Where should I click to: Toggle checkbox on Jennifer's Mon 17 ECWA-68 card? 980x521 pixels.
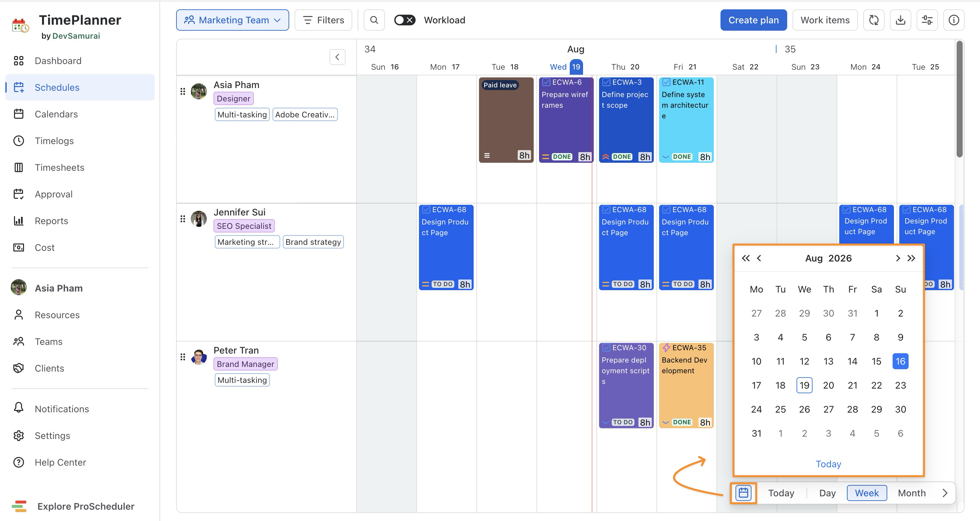[426, 209]
